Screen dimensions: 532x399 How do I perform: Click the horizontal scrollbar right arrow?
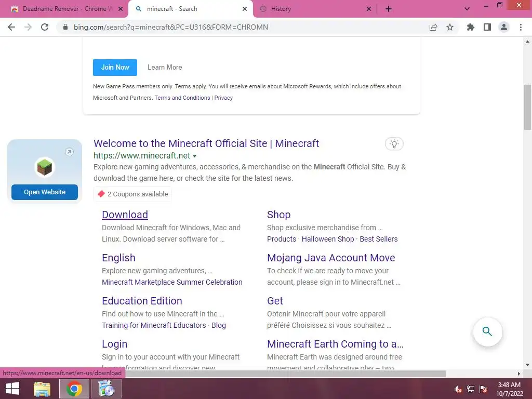(x=519, y=374)
